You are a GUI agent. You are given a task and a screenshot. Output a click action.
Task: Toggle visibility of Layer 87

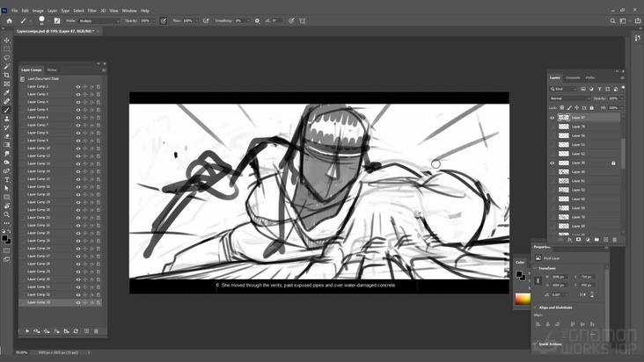(x=552, y=118)
